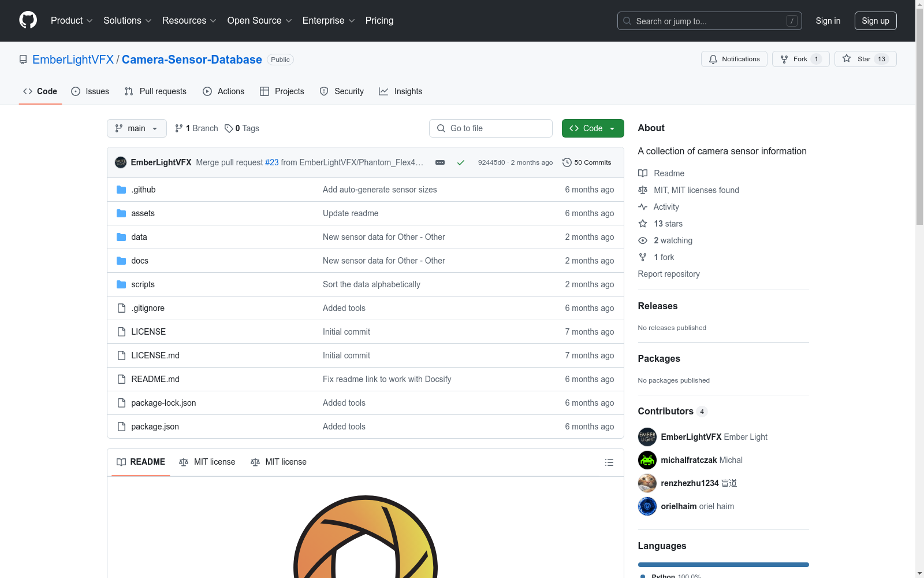924x578 pixels.
Task: Click the michalfratczak contributor avatar
Action: tap(647, 460)
